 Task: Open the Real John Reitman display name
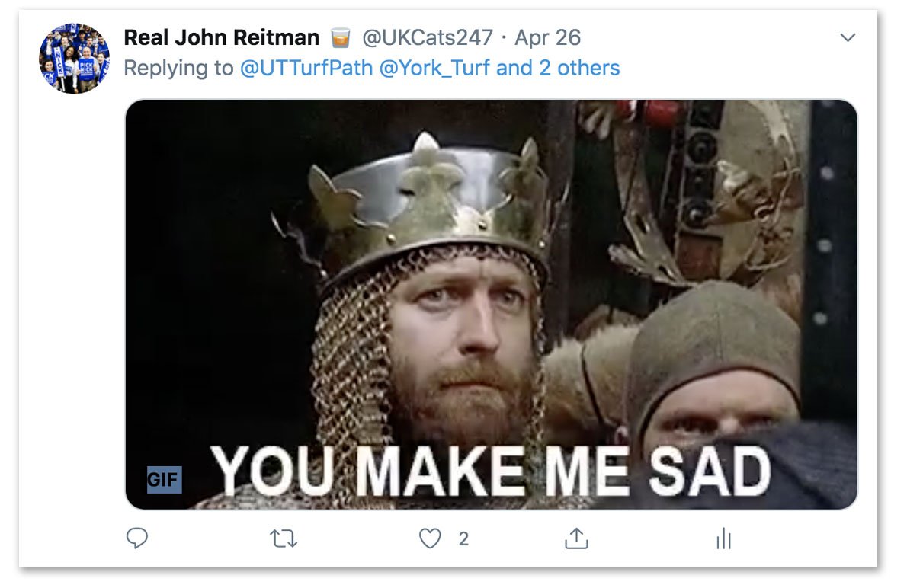point(221,37)
